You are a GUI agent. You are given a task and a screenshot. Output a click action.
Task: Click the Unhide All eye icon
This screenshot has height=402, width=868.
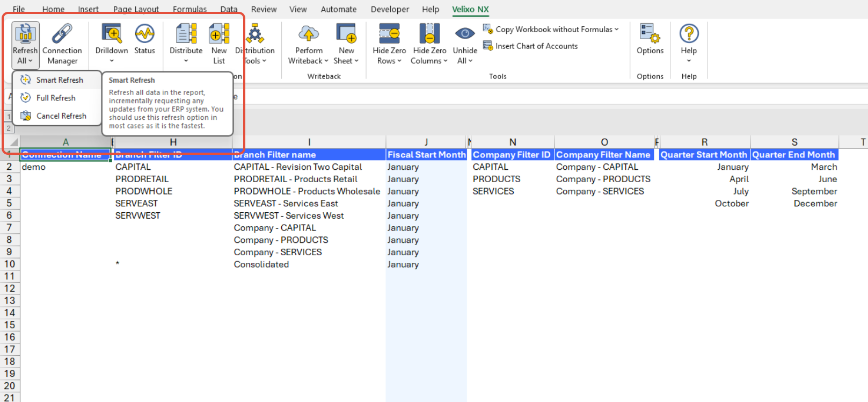(x=465, y=33)
